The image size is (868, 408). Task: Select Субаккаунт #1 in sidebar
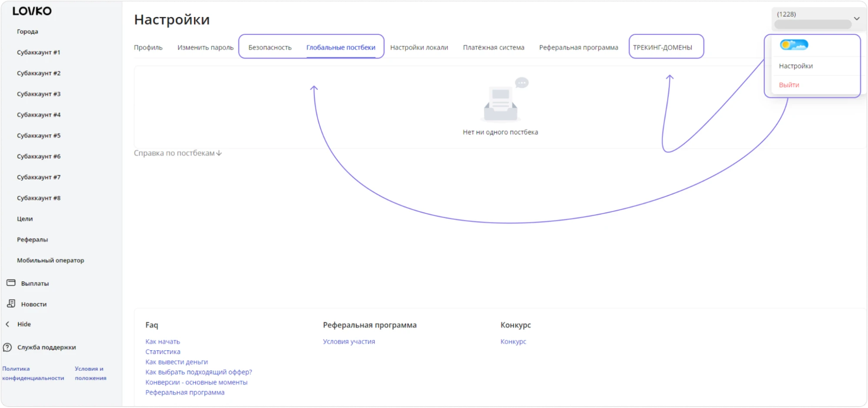click(39, 53)
